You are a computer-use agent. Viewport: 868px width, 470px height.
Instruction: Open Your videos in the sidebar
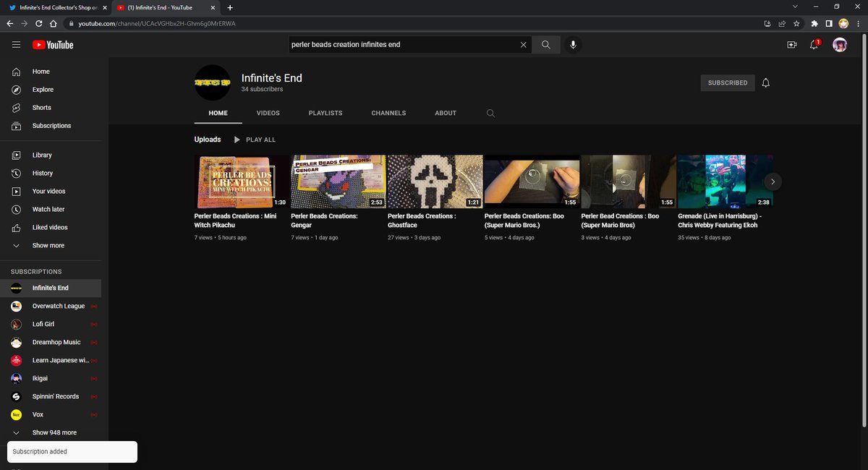51,192
